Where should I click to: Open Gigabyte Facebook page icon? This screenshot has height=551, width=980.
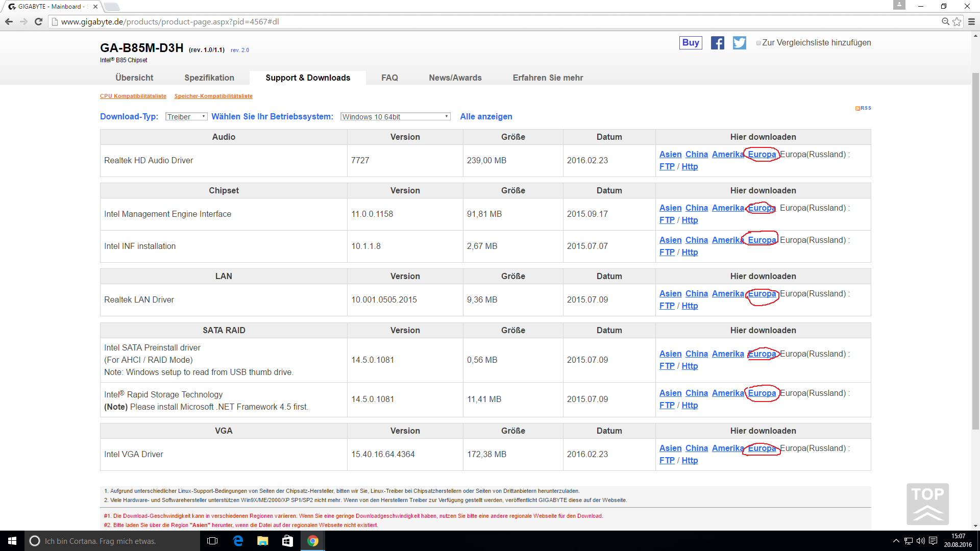coord(717,43)
